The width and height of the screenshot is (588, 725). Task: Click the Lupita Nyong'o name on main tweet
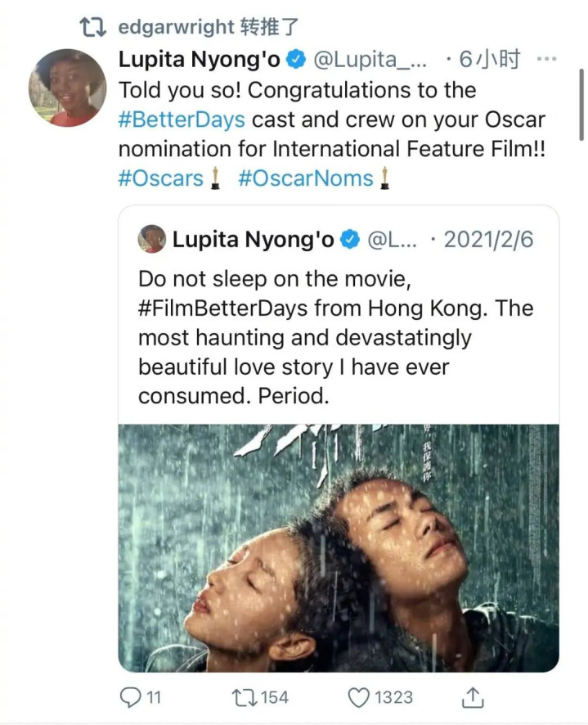tap(201, 60)
